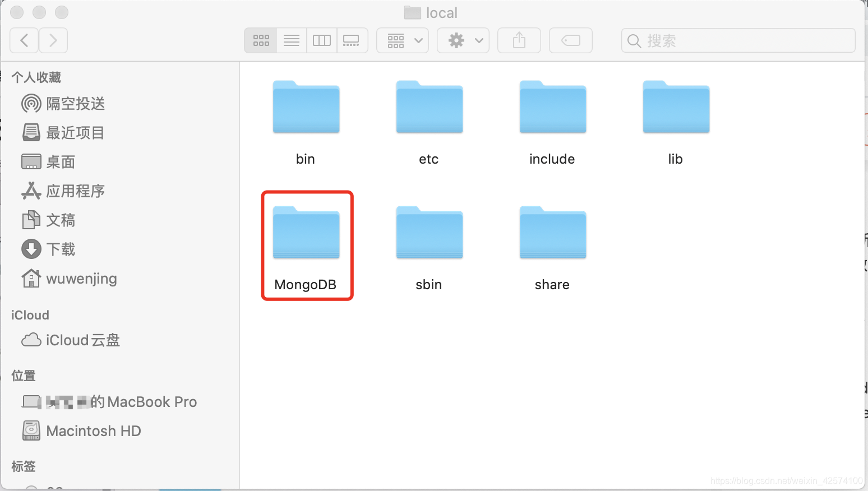The width and height of the screenshot is (868, 491).
Task: Click the 'etc' folder name label
Action: point(429,159)
